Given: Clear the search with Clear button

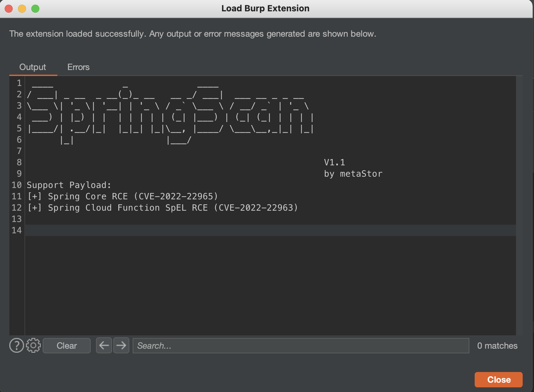Looking at the screenshot, I should point(67,346).
